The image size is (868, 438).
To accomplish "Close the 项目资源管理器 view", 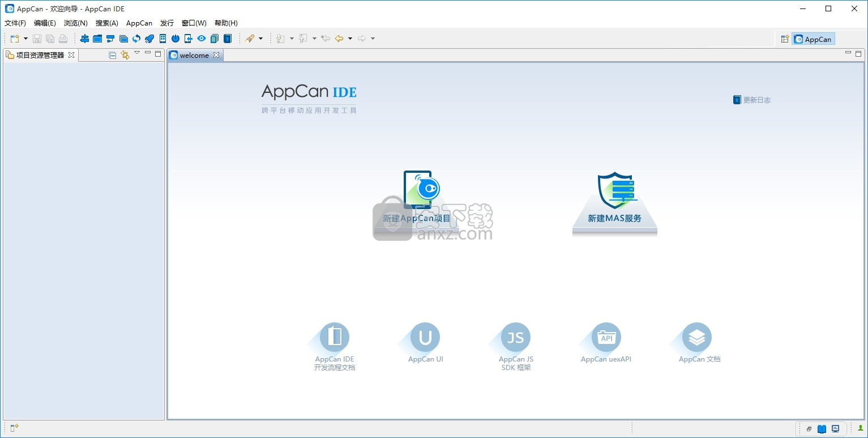I will point(71,55).
